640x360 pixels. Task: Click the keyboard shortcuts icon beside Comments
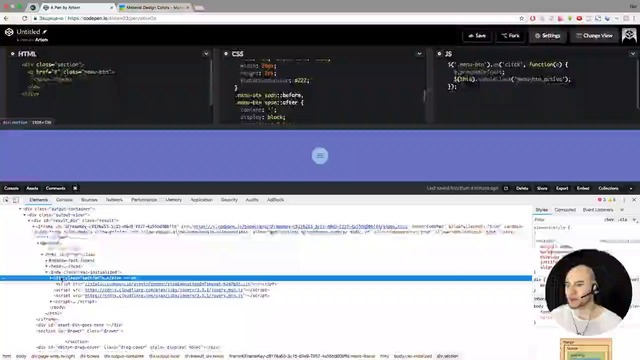pyautogui.click(x=75, y=188)
